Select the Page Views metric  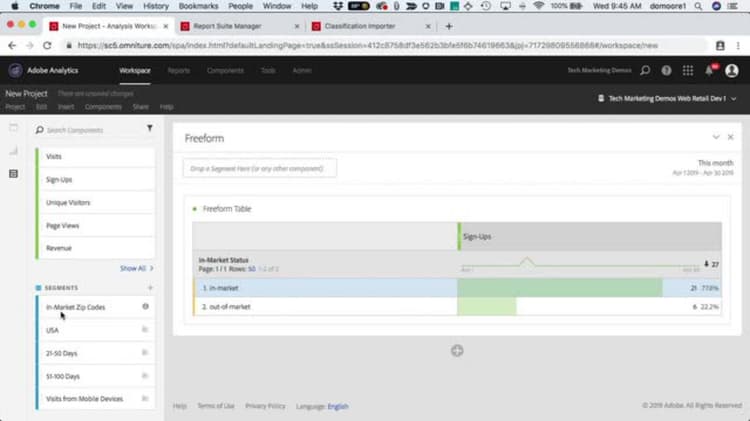click(96, 225)
